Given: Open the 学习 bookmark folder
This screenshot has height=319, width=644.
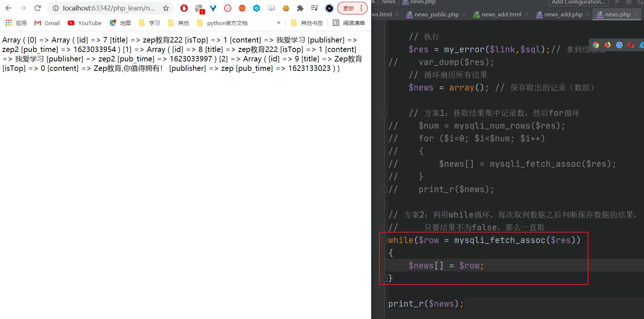Looking at the screenshot, I should [149, 23].
